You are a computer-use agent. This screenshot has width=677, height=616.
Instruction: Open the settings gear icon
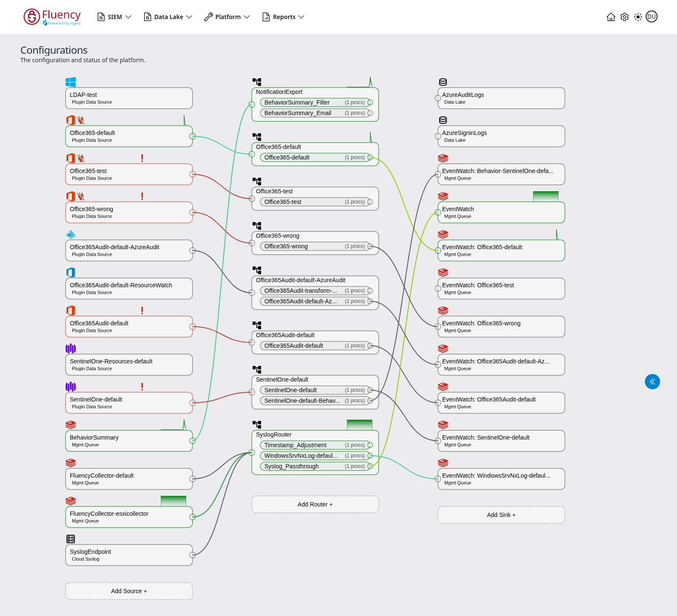pos(625,17)
